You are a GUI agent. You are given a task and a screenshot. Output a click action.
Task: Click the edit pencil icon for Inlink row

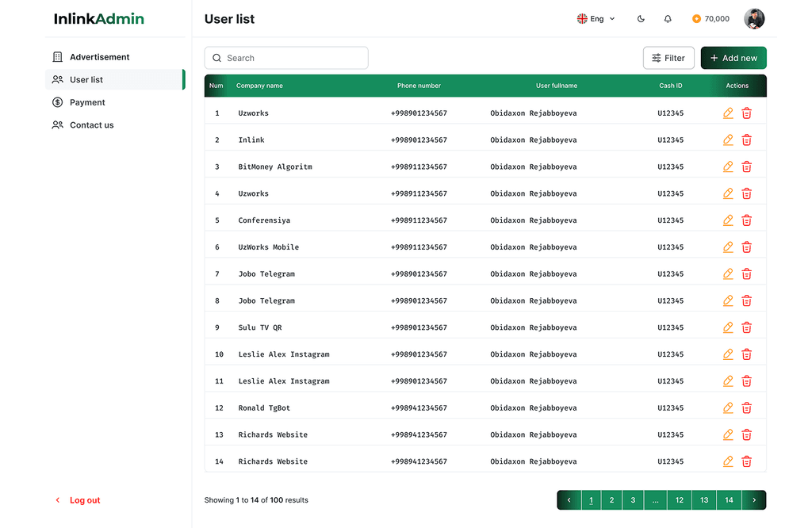(728, 140)
